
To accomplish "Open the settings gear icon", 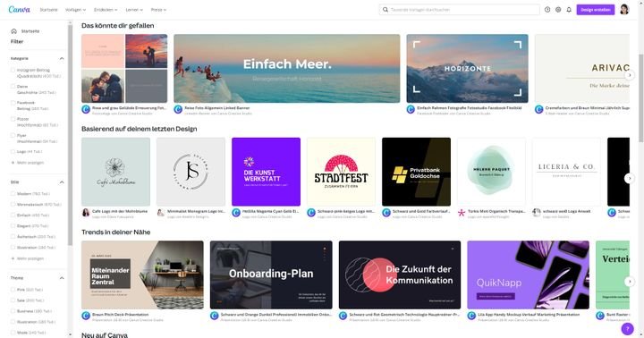I will pos(558,10).
